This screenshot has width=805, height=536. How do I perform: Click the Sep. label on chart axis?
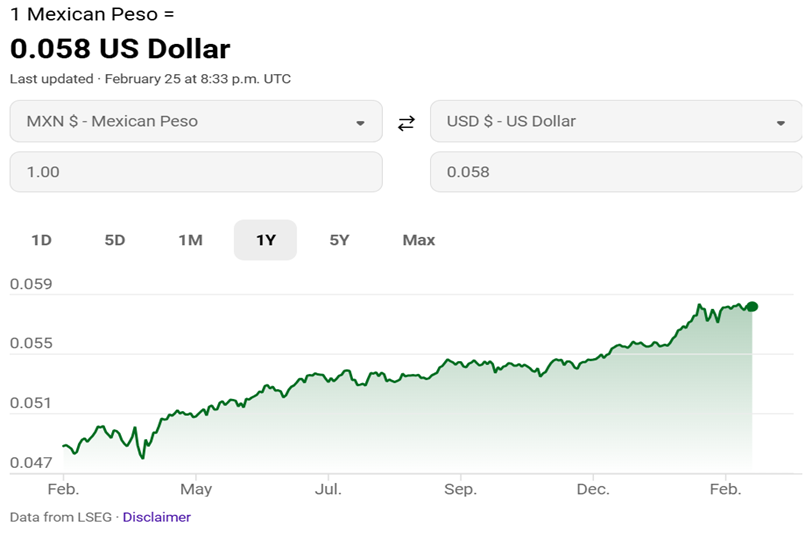[460, 489]
